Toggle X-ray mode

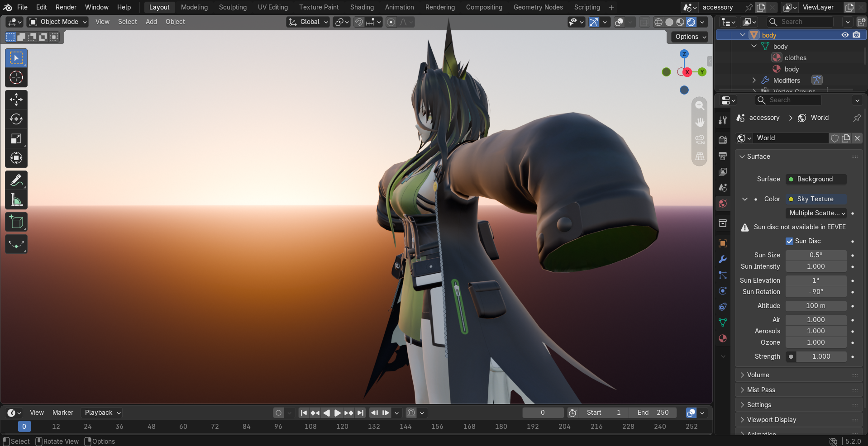click(x=644, y=22)
